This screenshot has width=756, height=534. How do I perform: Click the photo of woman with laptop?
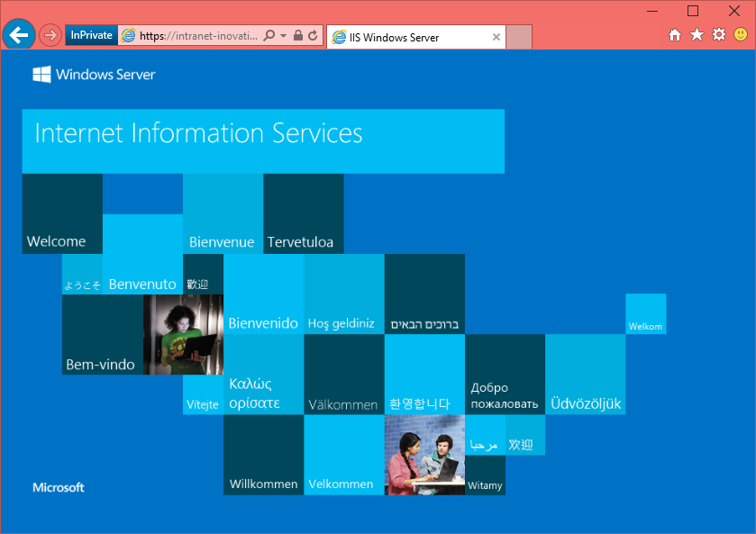[x=183, y=334]
